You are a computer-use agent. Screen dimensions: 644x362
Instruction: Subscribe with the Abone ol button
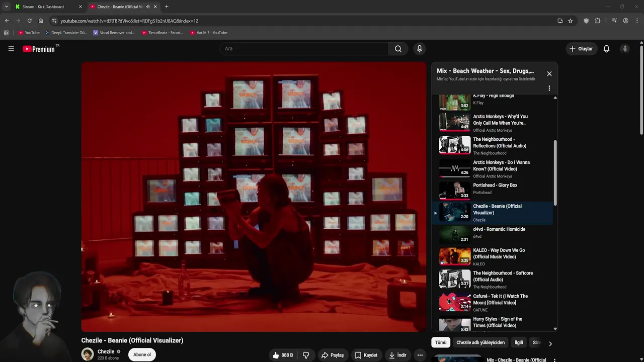pyautogui.click(x=142, y=354)
